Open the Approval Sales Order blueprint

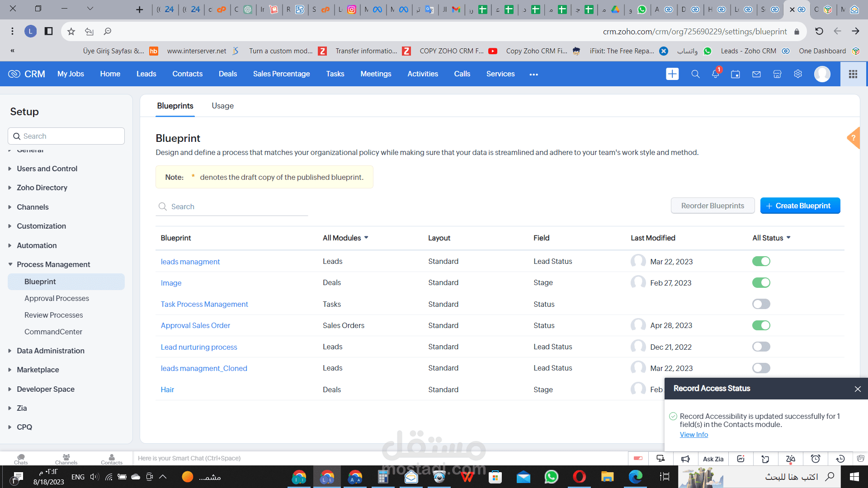(195, 326)
